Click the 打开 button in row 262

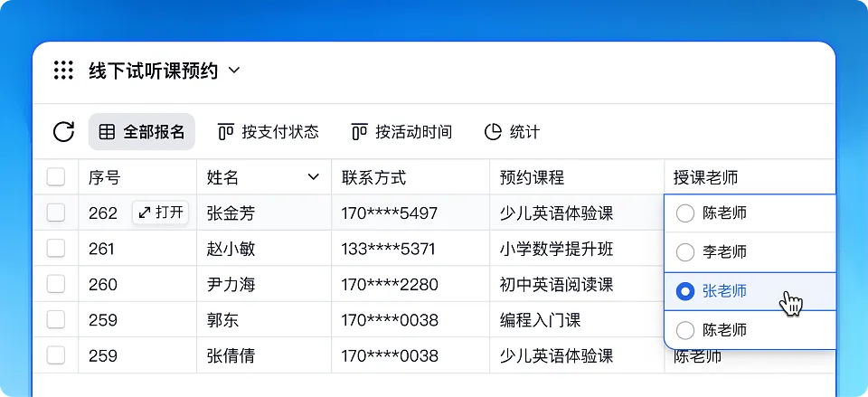pyautogui.click(x=161, y=213)
